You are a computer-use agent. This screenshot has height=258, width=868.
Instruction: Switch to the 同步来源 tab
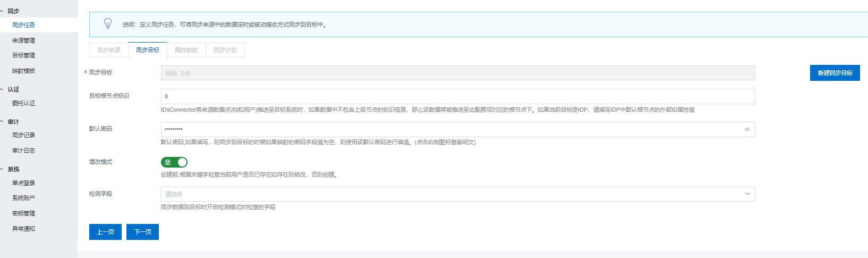[109, 50]
